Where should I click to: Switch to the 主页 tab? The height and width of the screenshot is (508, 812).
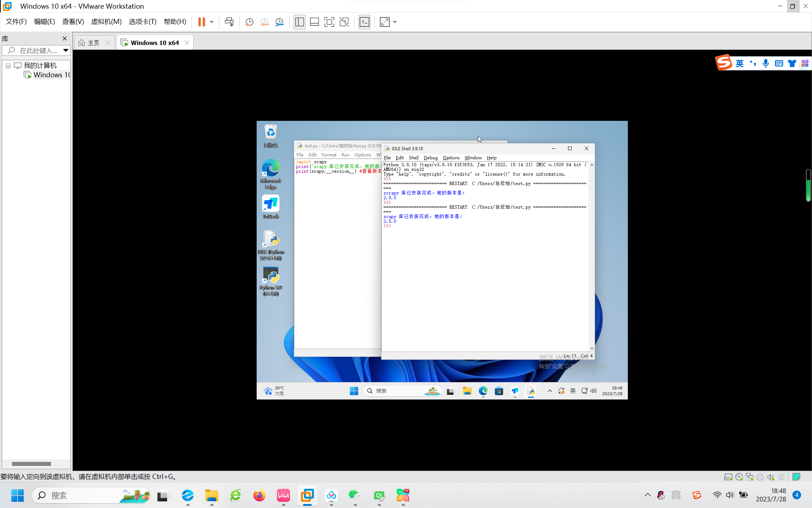(93, 43)
